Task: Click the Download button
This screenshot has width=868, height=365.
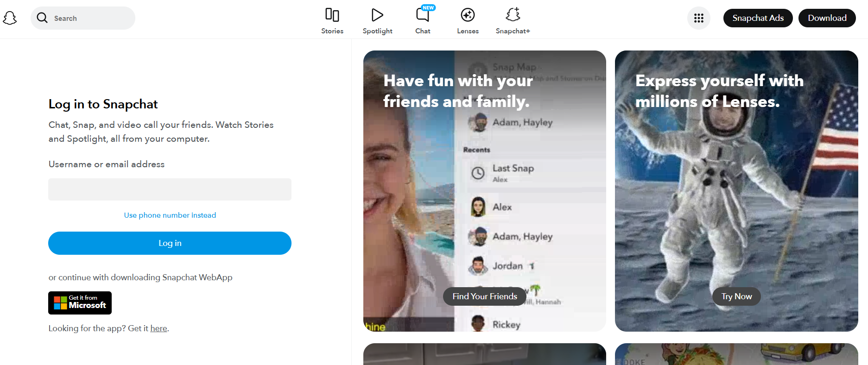Action: (x=827, y=18)
